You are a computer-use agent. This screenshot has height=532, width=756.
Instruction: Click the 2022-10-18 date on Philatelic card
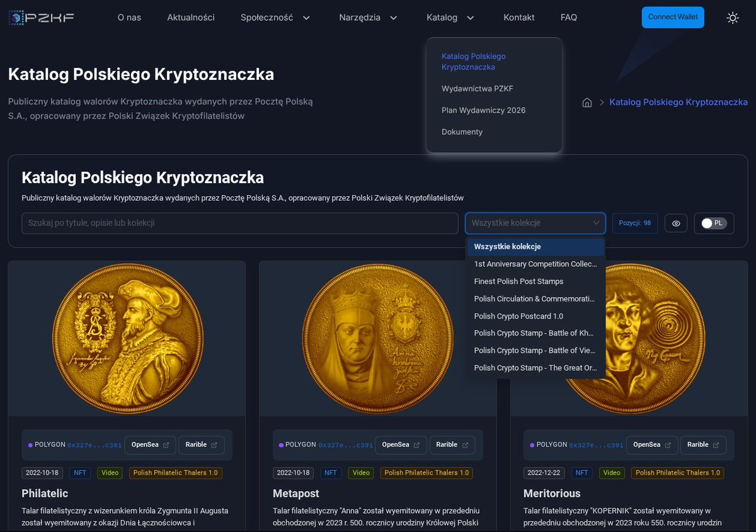[43, 473]
